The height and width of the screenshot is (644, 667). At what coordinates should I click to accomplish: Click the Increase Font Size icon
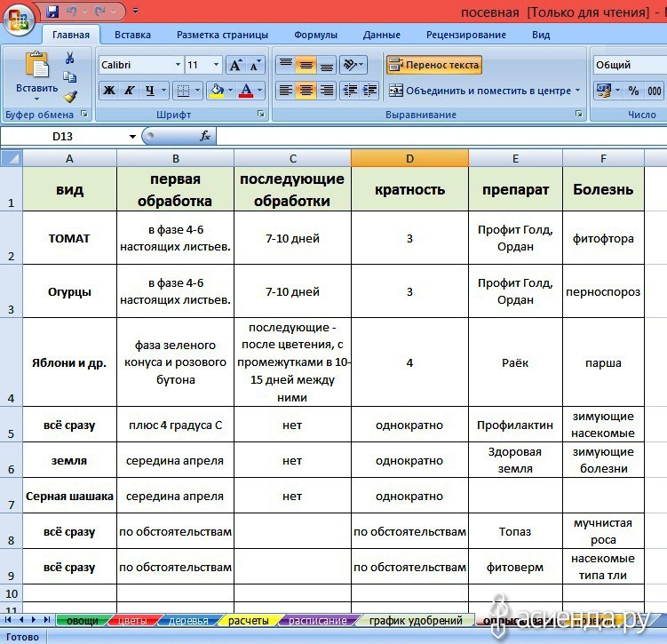(x=235, y=65)
